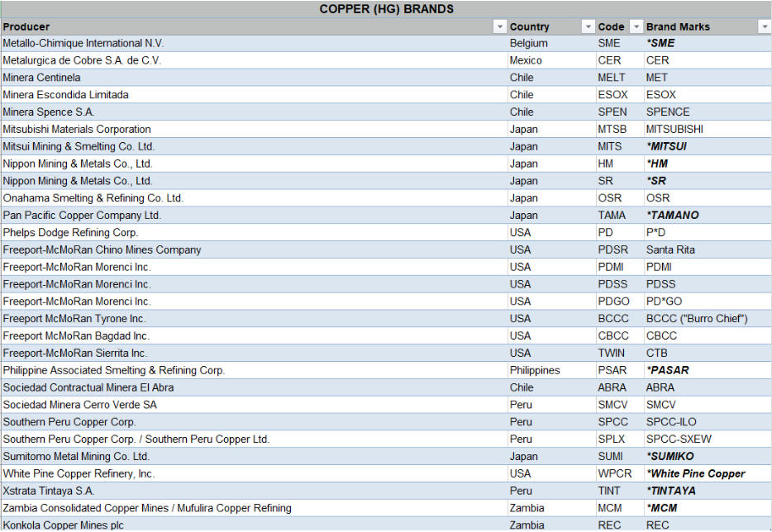This screenshot has height=532, width=772.
Task: Select the SPLX code cell
Action: coord(620,439)
